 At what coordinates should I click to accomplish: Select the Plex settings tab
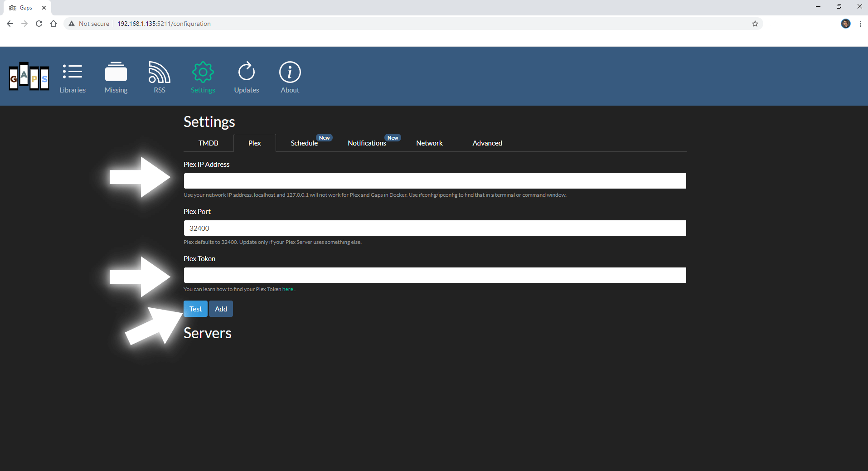(255, 143)
